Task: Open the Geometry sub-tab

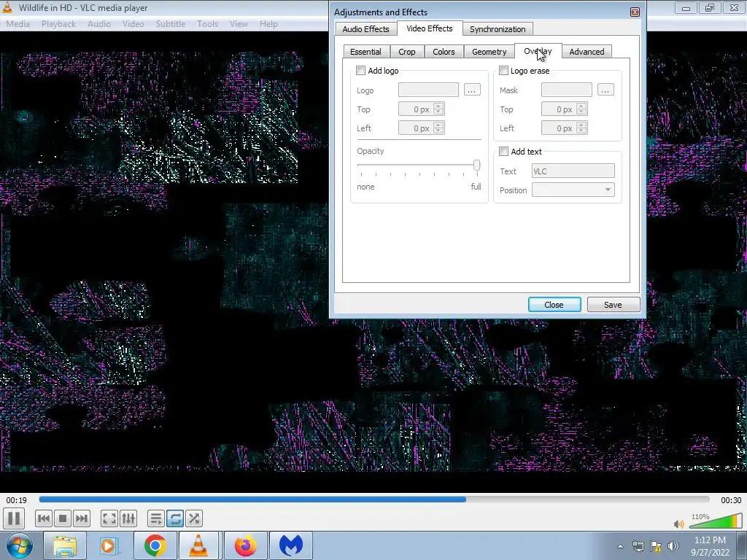Action: coord(489,52)
